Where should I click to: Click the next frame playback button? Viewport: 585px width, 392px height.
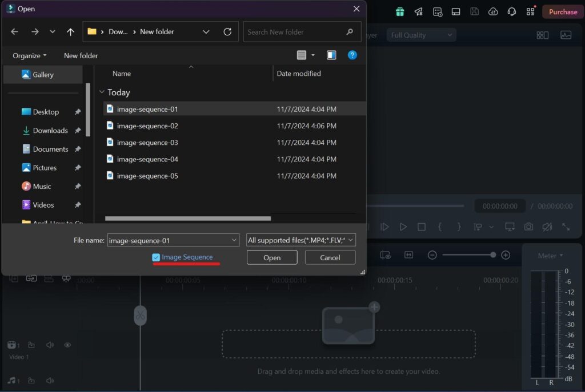(x=384, y=227)
